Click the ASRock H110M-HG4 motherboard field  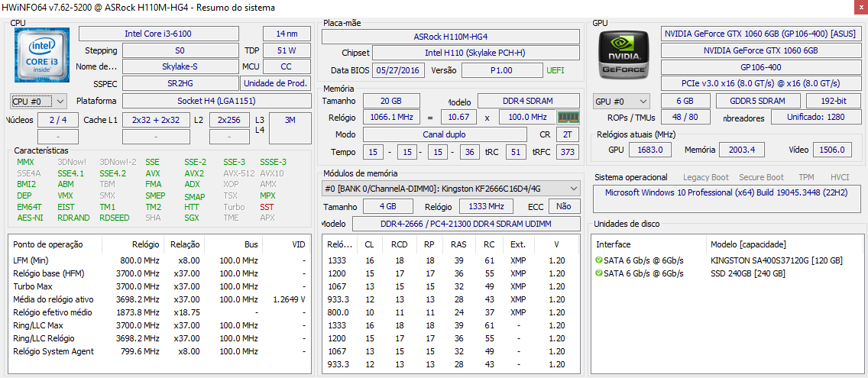pos(451,37)
